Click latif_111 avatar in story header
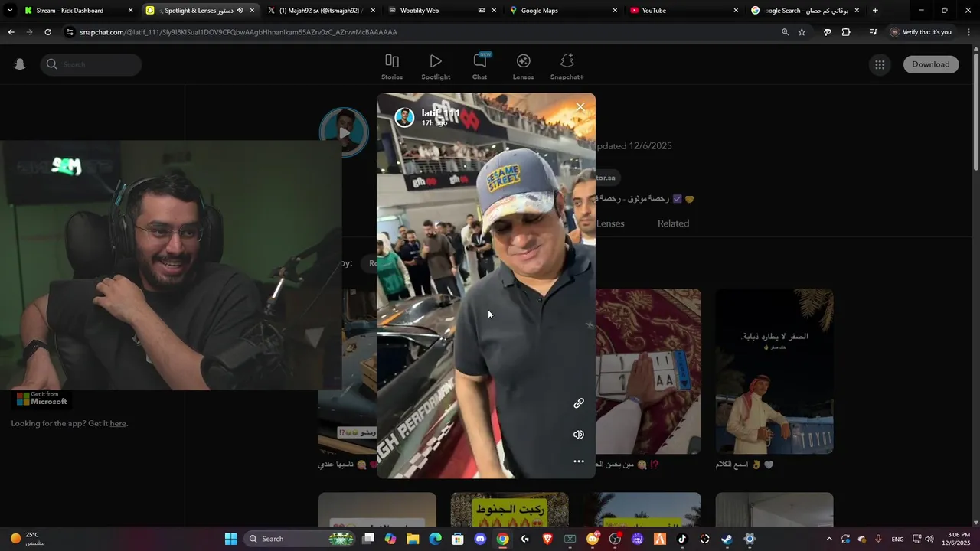 tap(404, 116)
